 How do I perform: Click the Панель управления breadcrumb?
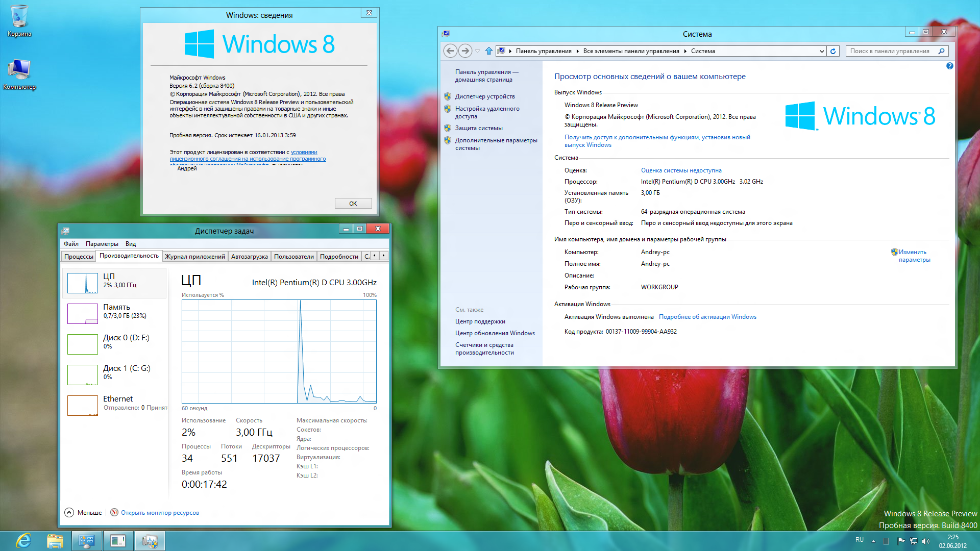[x=544, y=51]
